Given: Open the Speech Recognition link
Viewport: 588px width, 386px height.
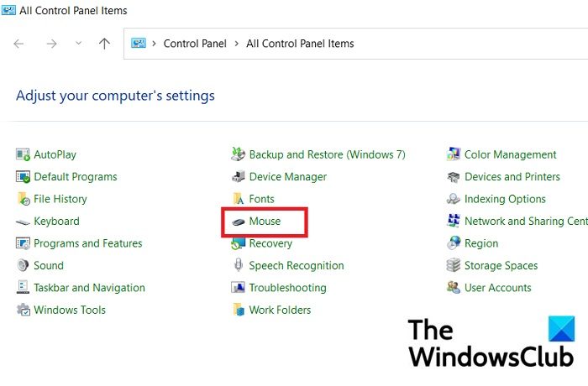Looking at the screenshot, I should (297, 265).
